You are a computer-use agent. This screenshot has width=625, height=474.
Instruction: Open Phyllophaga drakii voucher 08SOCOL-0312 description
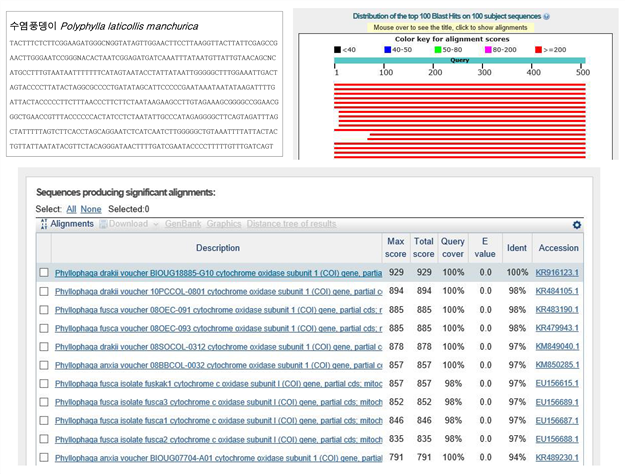click(x=218, y=347)
